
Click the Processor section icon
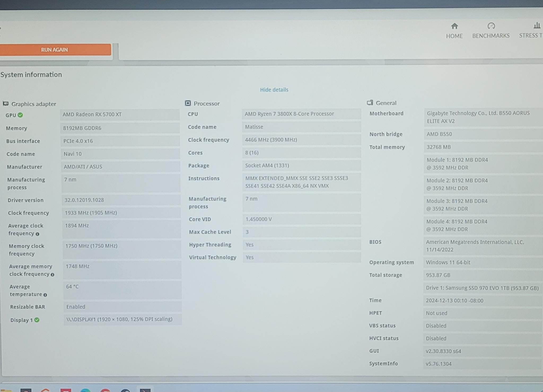(188, 103)
